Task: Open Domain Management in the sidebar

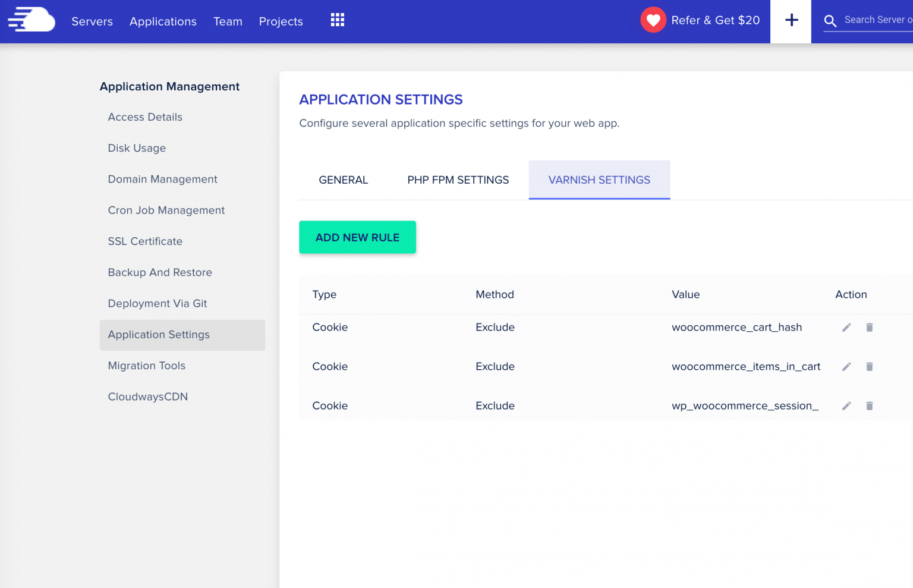Action: tap(162, 179)
